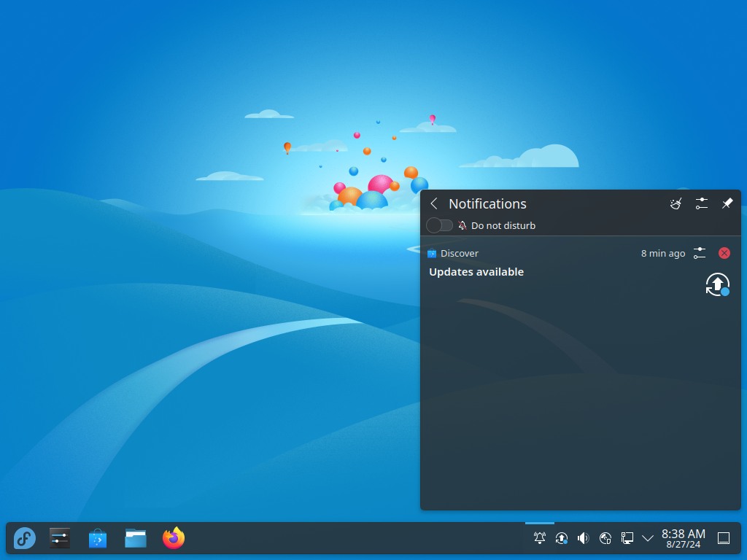Expand hidden system tray icons arrow
This screenshot has width=747, height=560.
pyautogui.click(x=648, y=539)
